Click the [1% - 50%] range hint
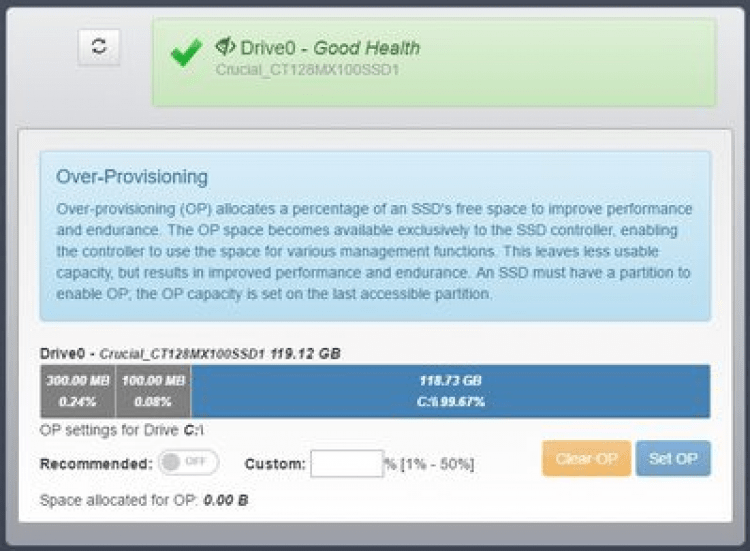Image resolution: width=750 pixels, height=551 pixels. click(436, 464)
